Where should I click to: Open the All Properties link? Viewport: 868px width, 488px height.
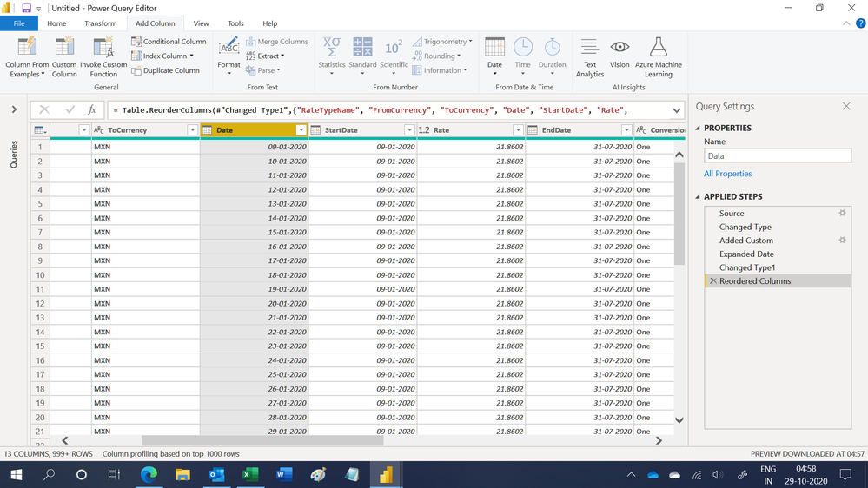click(727, 174)
